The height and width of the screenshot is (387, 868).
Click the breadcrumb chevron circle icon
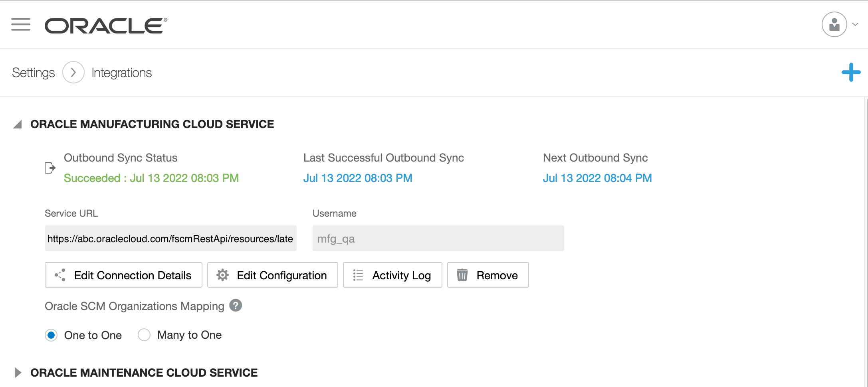click(73, 72)
